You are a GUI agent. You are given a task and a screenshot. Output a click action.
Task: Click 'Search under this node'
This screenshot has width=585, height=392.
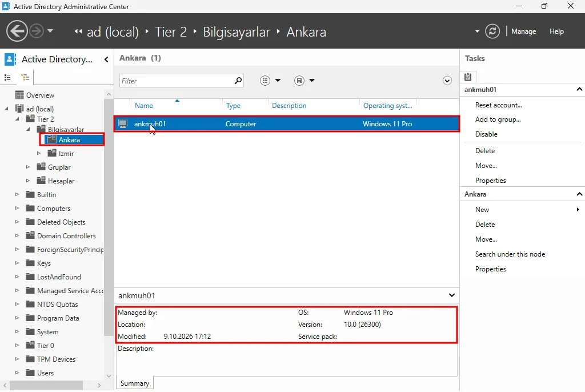click(x=510, y=254)
